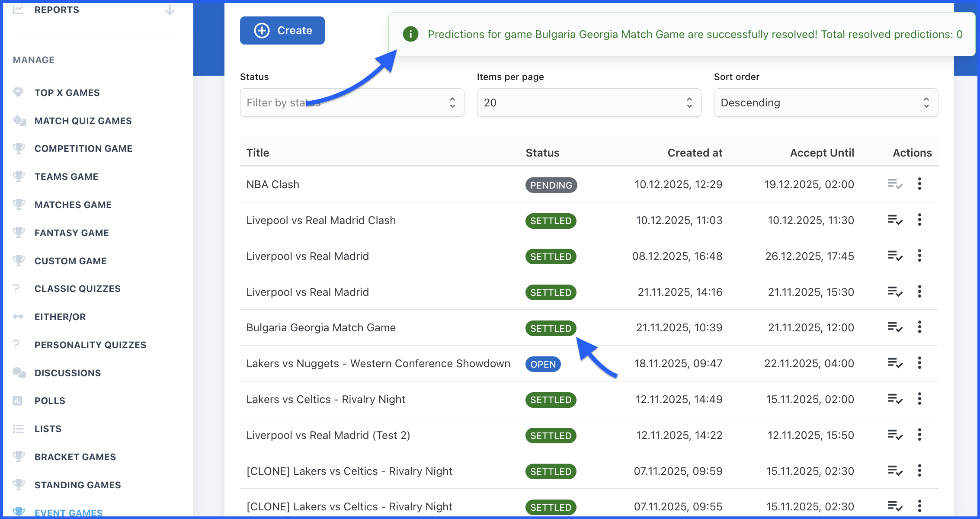The height and width of the screenshot is (519, 980).
Task: Click the Polls chart icon in sidebar
Action: coord(18,401)
